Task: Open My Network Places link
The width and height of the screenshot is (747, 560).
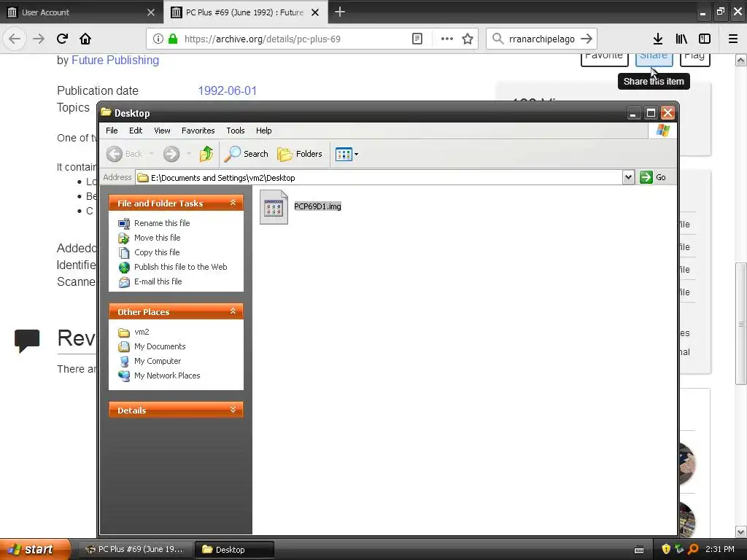Action: coord(167,376)
